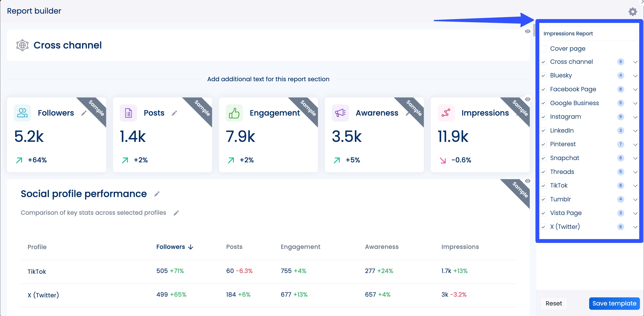
Task: Click Save template button
Action: pos(614,303)
